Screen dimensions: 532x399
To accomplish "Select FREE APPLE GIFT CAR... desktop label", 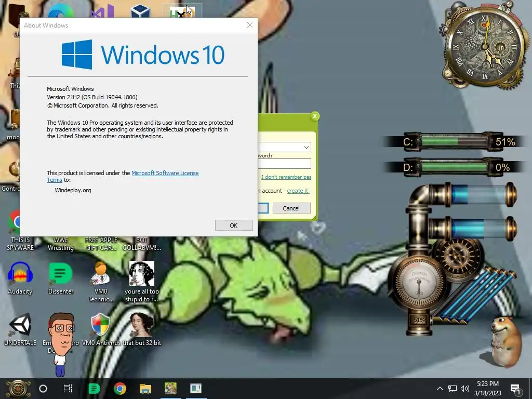I will [101, 244].
